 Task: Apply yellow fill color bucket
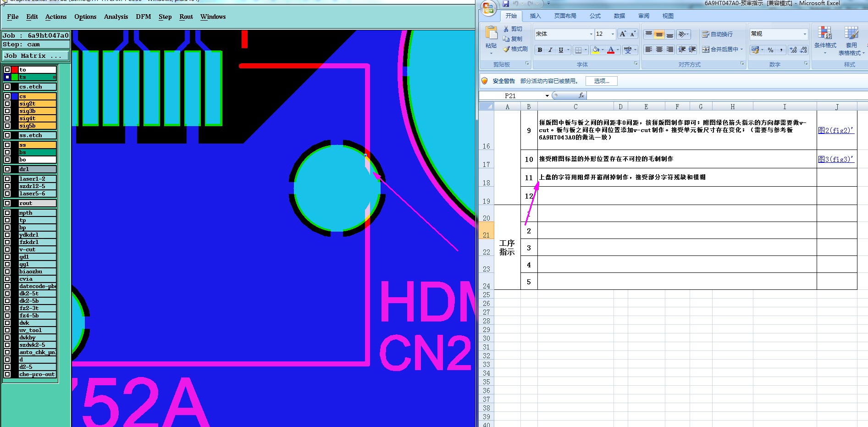point(596,50)
